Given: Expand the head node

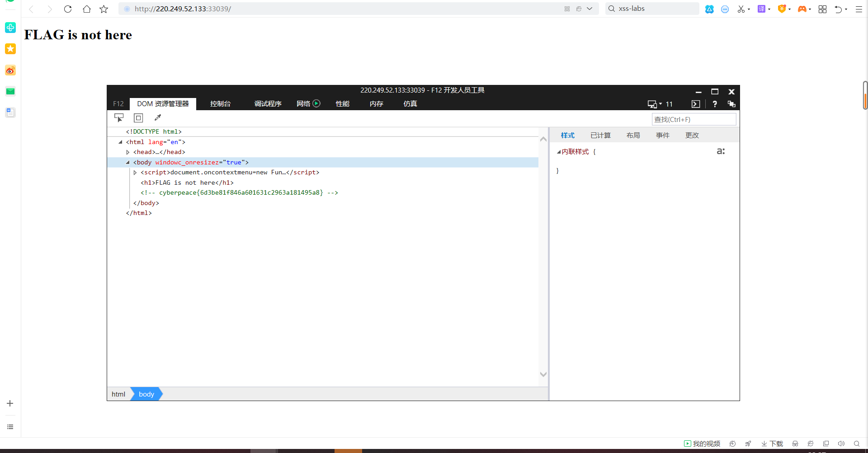Looking at the screenshot, I should 128,152.
